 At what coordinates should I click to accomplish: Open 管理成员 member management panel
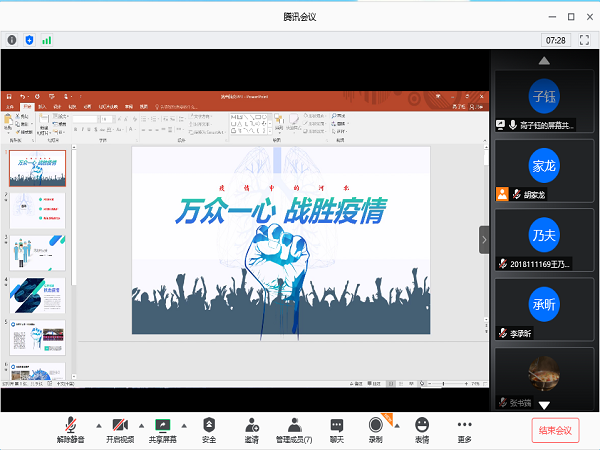(294, 430)
